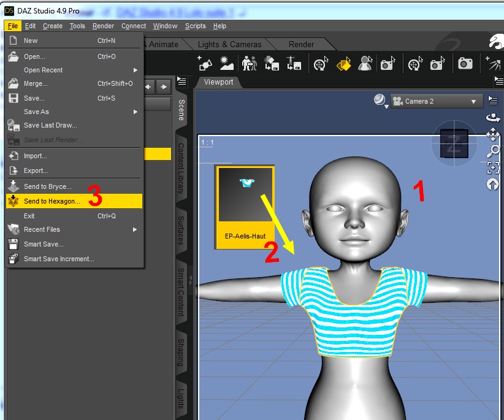Click the forward navigation arrow button

[x=164, y=87]
